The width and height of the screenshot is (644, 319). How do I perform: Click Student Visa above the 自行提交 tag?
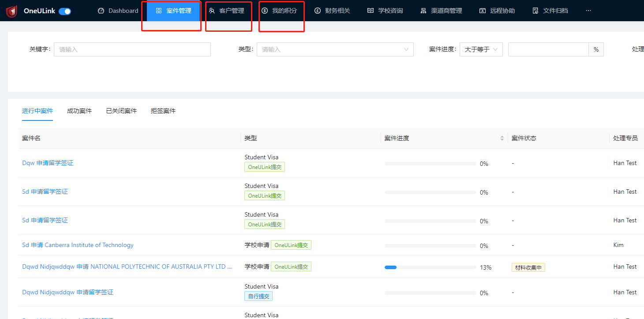262,286
